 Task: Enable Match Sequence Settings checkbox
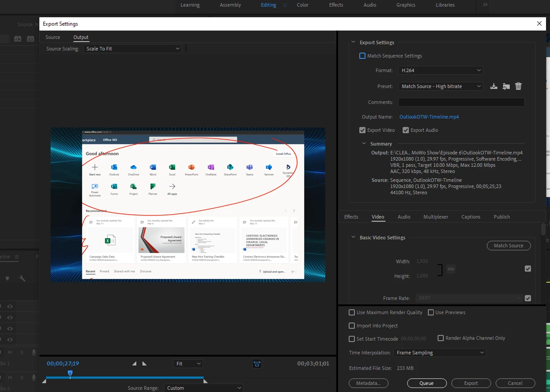tap(362, 56)
